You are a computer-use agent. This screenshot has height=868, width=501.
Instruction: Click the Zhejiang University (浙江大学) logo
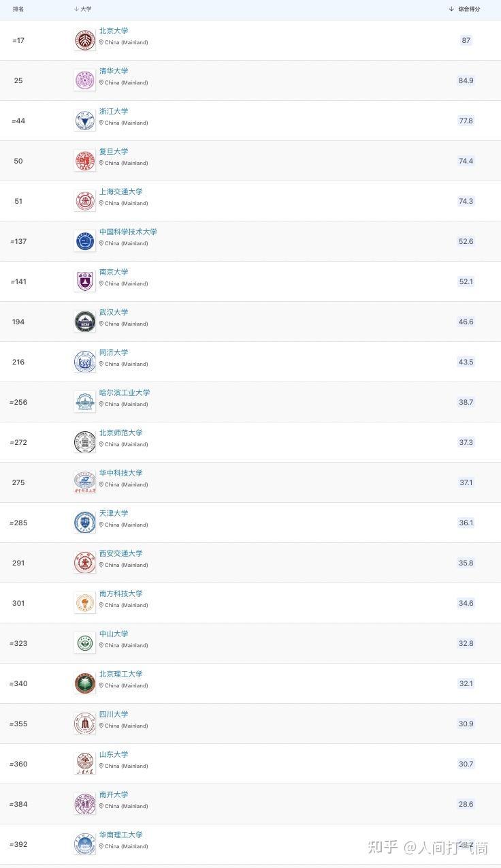point(85,121)
